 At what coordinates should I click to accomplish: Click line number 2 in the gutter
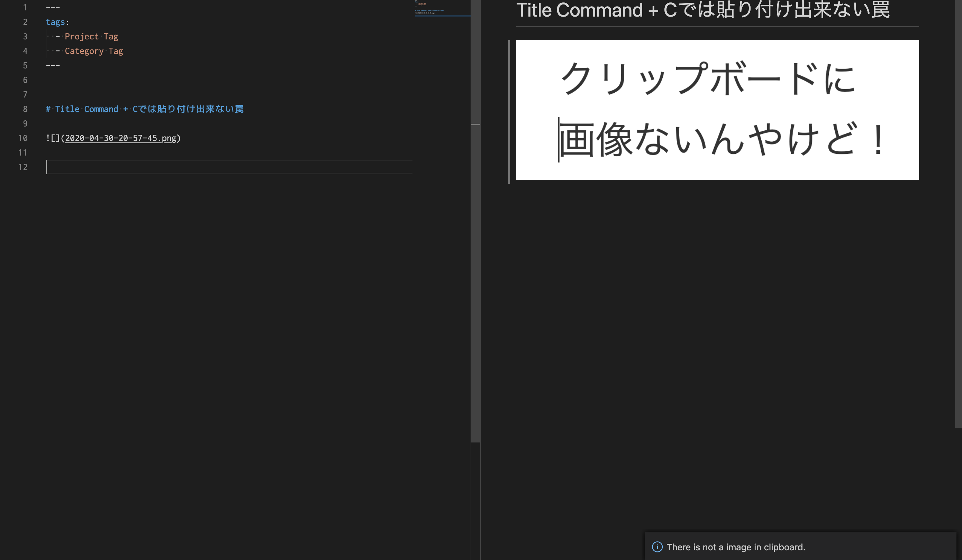[25, 22]
